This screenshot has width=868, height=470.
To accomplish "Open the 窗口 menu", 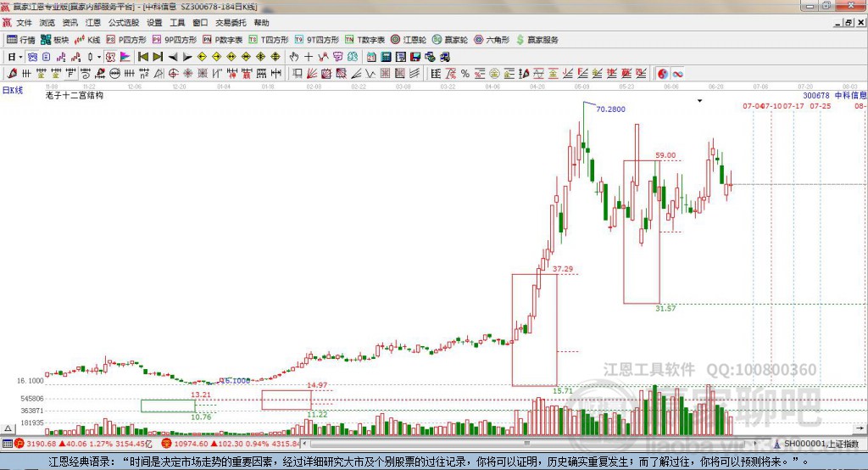I will pos(200,23).
